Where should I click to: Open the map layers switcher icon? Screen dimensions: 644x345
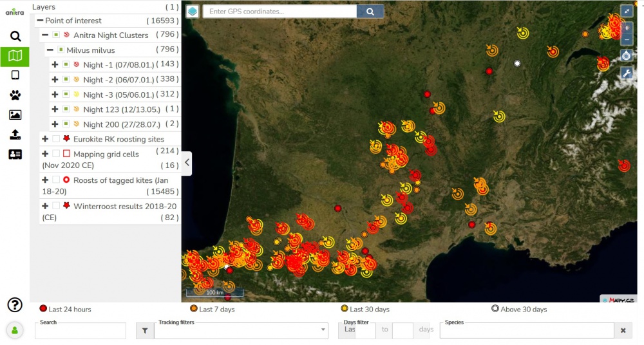[x=192, y=12]
